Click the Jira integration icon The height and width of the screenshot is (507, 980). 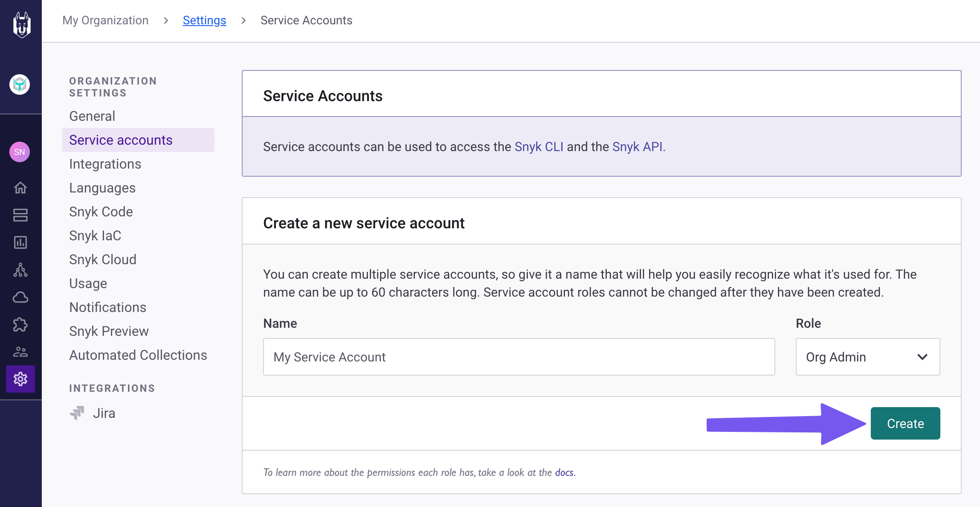(x=78, y=412)
